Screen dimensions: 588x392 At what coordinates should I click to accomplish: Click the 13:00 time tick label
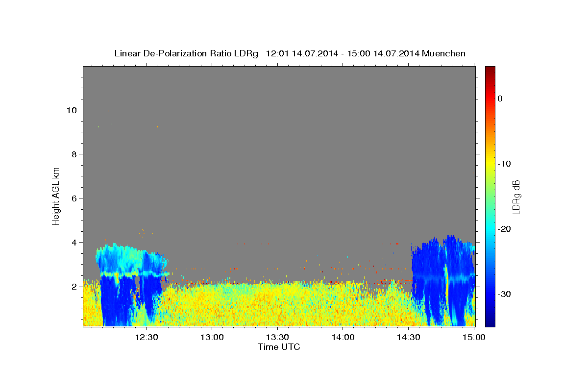pos(212,337)
